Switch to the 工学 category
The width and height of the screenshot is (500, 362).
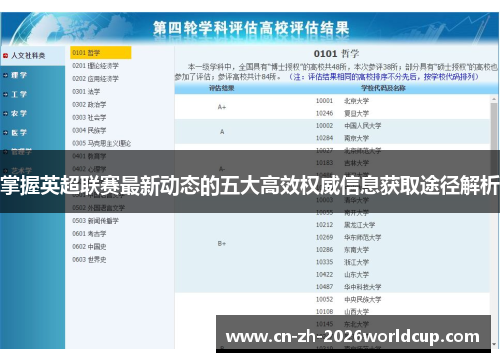click(x=19, y=95)
